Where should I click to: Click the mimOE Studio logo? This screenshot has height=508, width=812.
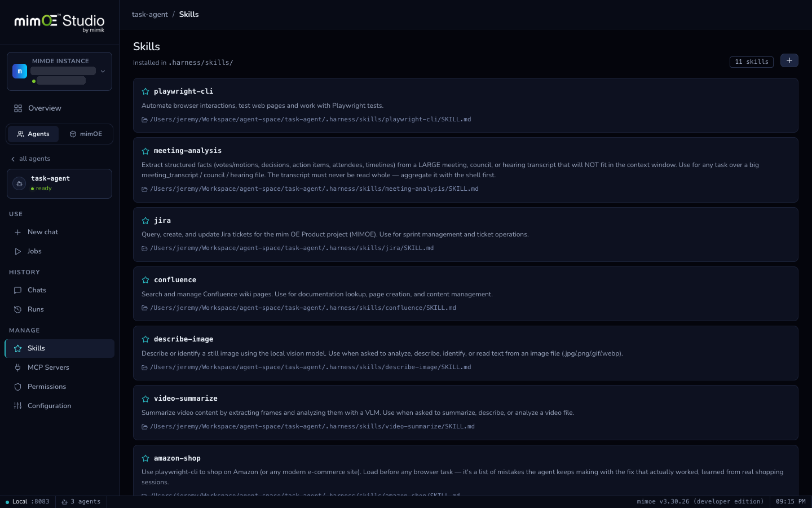59,23
